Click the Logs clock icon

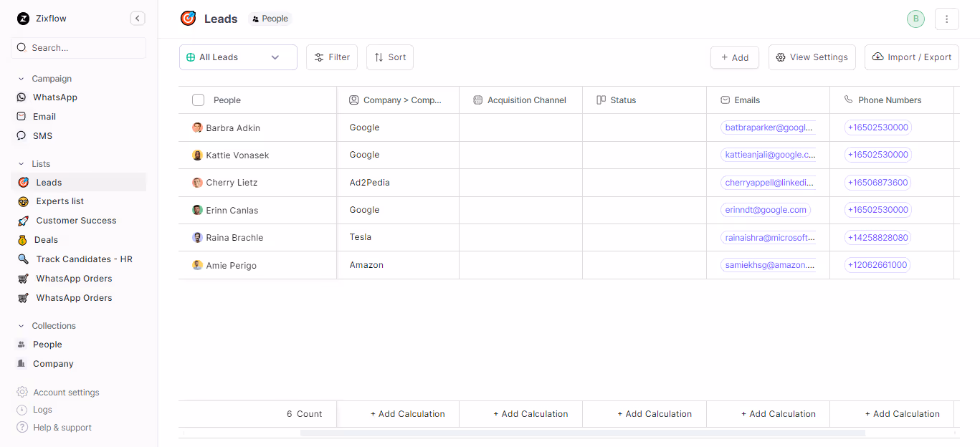(22, 410)
